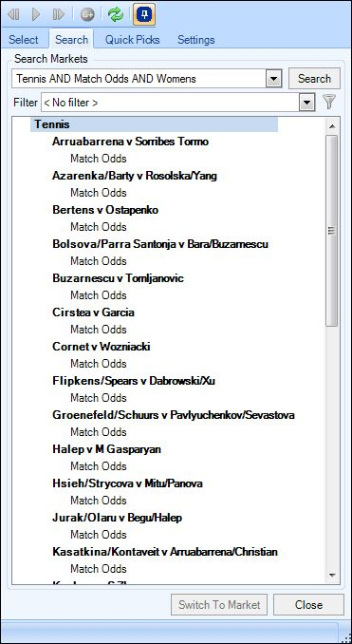Click the grey G+ toolbar icon

click(x=87, y=15)
